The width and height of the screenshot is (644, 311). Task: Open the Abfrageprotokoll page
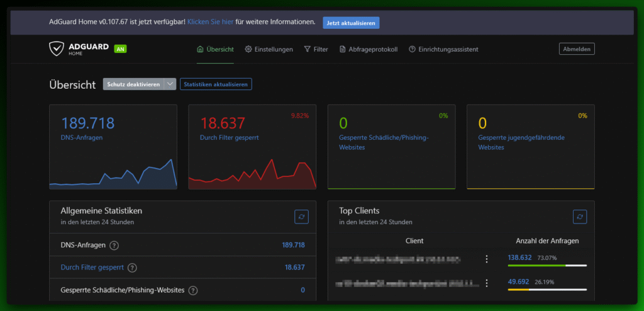pyautogui.click(x=369, y=49)
